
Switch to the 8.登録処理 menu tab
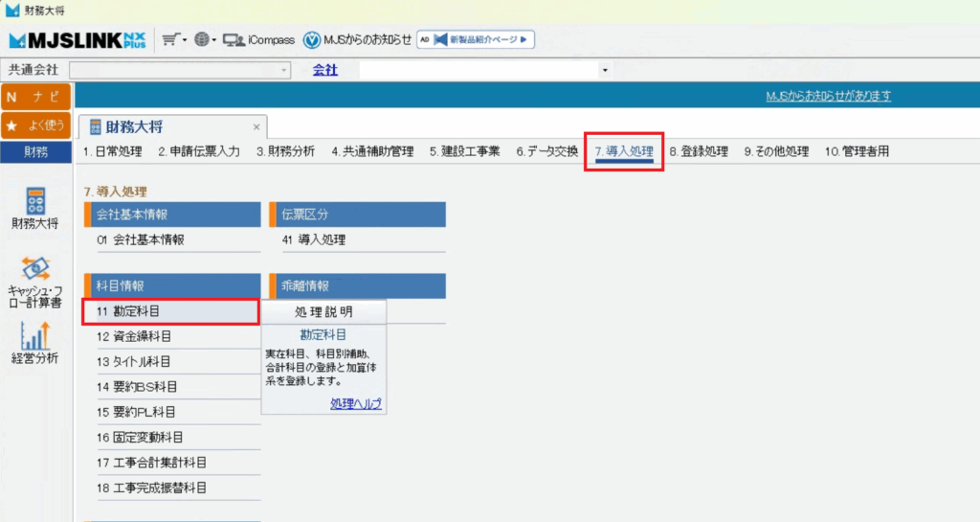tap(699, 151)
